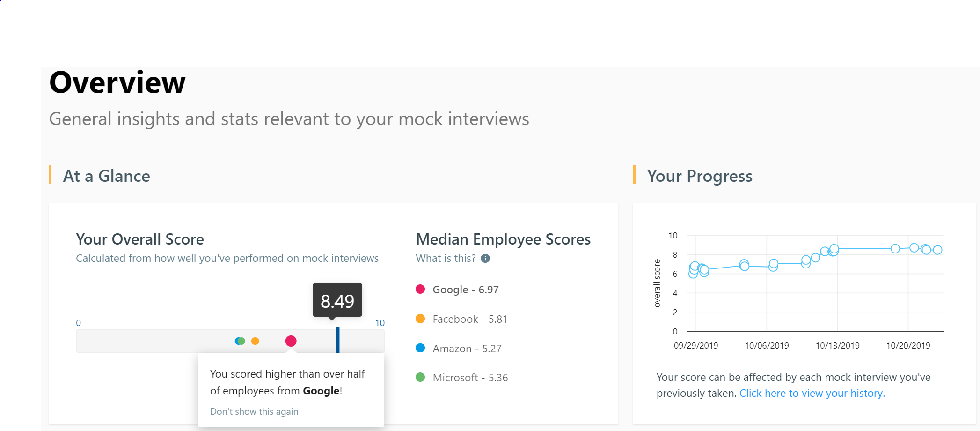The width and height of the screenshot is (980, 431).
Task: Click the green Microsoft marker on score bar
Action: click(241, 341)
